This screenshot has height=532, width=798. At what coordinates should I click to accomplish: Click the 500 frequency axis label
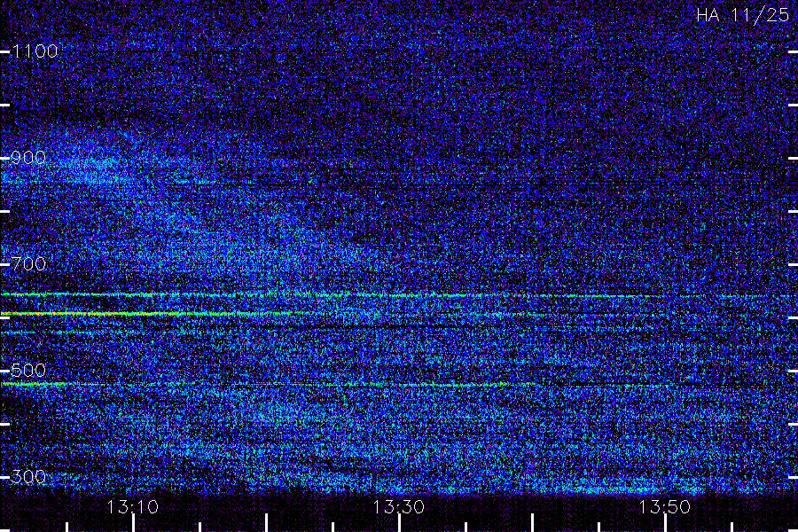28,371
